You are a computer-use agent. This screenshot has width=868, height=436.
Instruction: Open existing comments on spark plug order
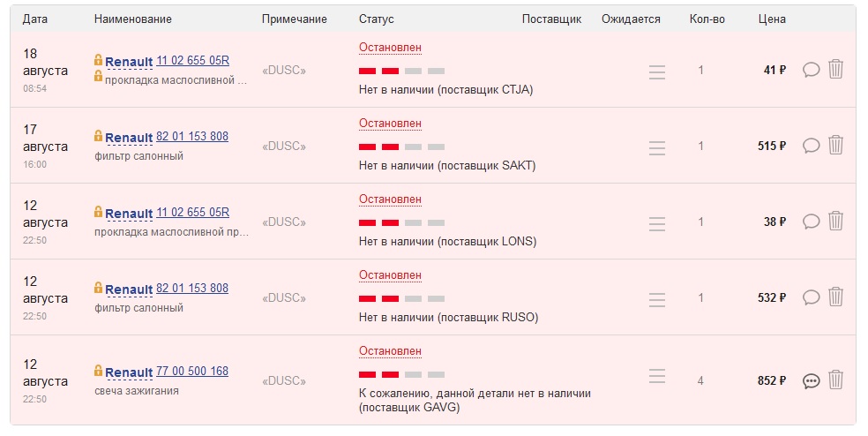point(812,380)
